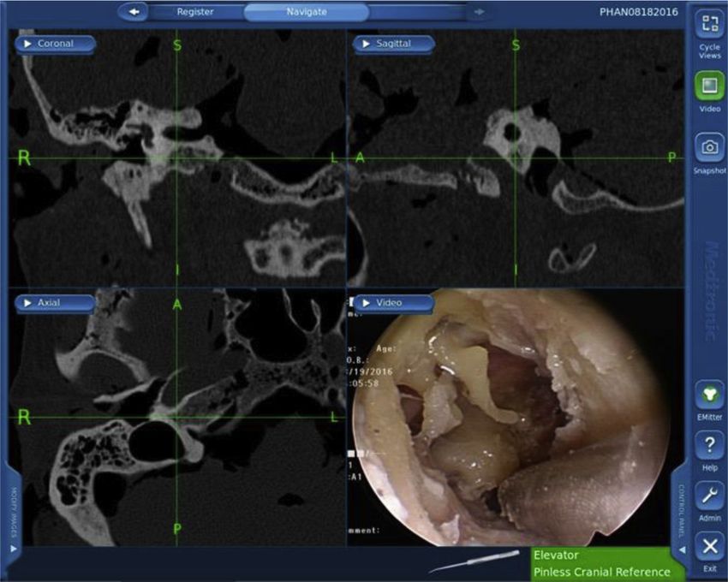The height and width of the screenshot is (582, 728).
Task: Open the EMitter status icon
Action: click(709, 395)
